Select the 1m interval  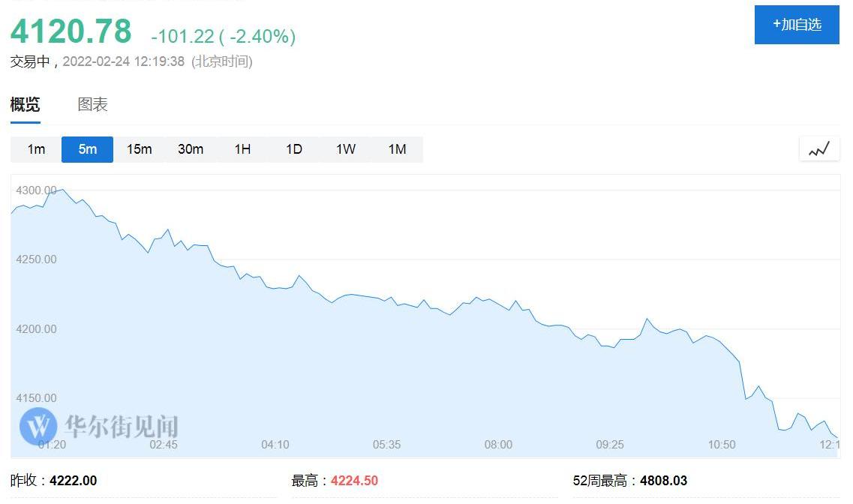tap(36, 149)
